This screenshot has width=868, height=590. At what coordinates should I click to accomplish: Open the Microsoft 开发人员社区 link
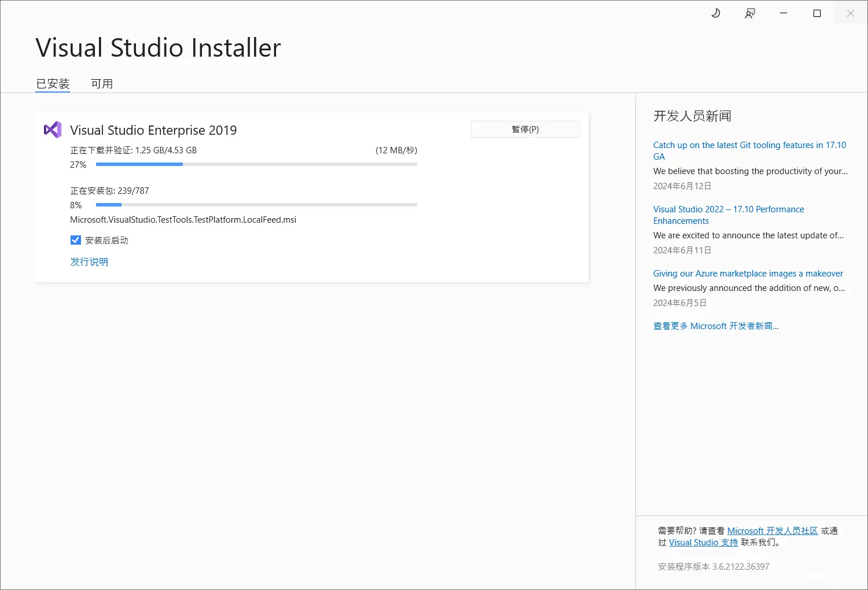[773, 531]
